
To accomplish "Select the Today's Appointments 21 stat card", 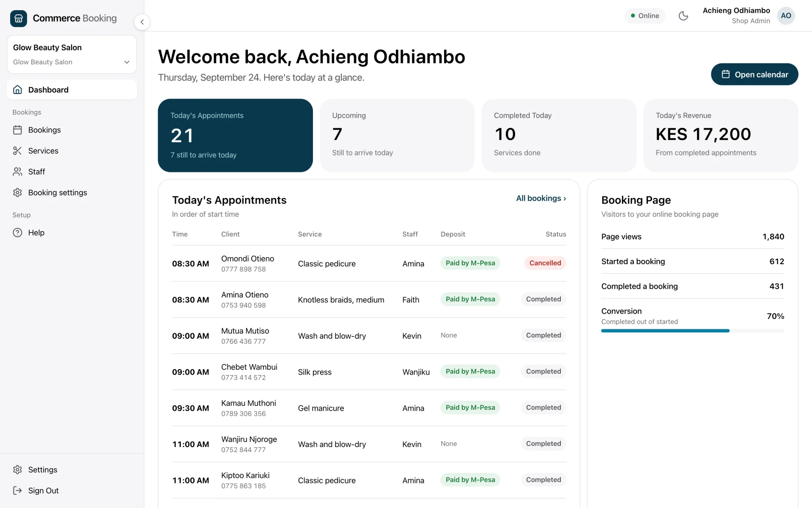I will pyautogui.click(x=235, y=135).
